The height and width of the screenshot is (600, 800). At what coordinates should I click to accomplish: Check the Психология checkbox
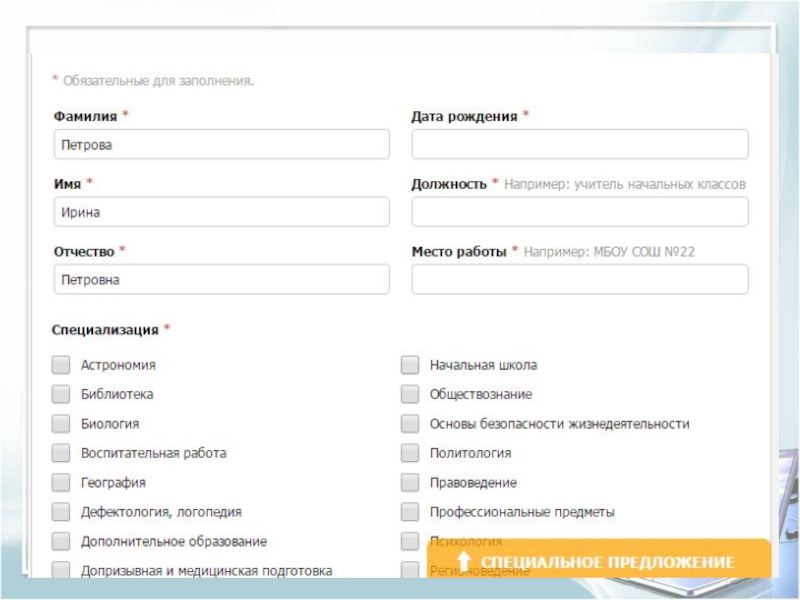[x=410, y=541]
